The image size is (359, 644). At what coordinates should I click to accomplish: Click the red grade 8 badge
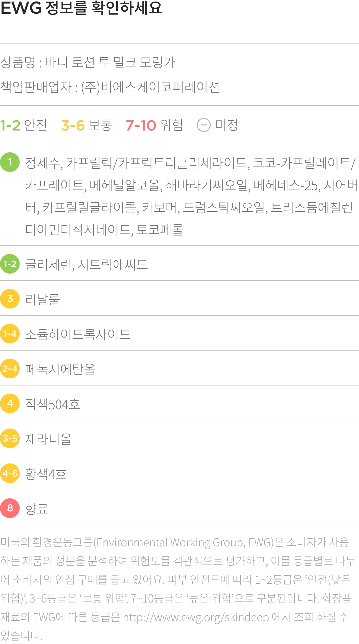(10, 508)
